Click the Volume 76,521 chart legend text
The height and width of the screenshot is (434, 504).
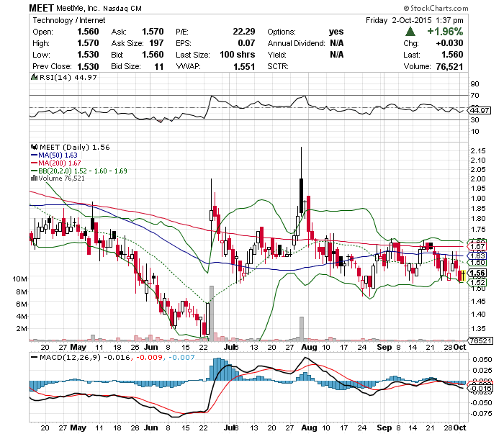(61, 178)
